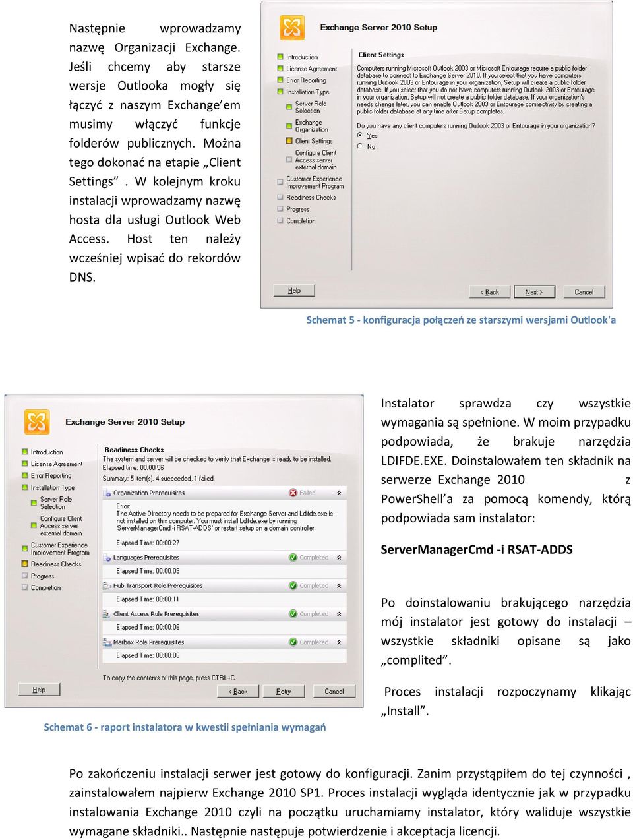Click the Organization Prerequisites row icon
The image size is (633, 840).
[x=107, y=493]
